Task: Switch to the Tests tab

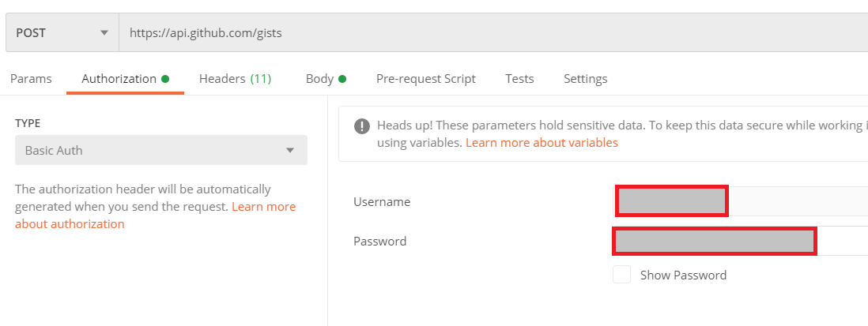Action: tap(519, 79)
